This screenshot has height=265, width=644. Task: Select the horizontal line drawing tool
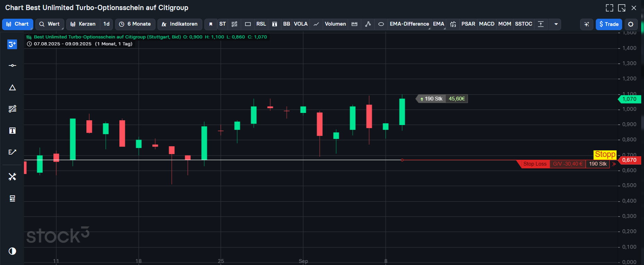(12, 65)
